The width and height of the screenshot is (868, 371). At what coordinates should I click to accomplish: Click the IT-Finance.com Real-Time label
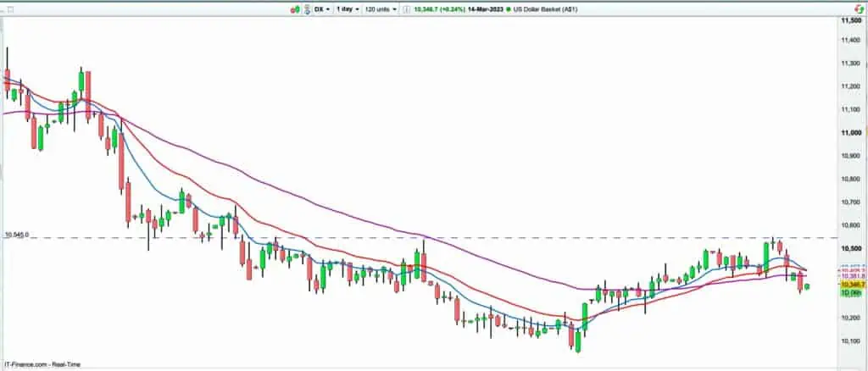[42, 364]
